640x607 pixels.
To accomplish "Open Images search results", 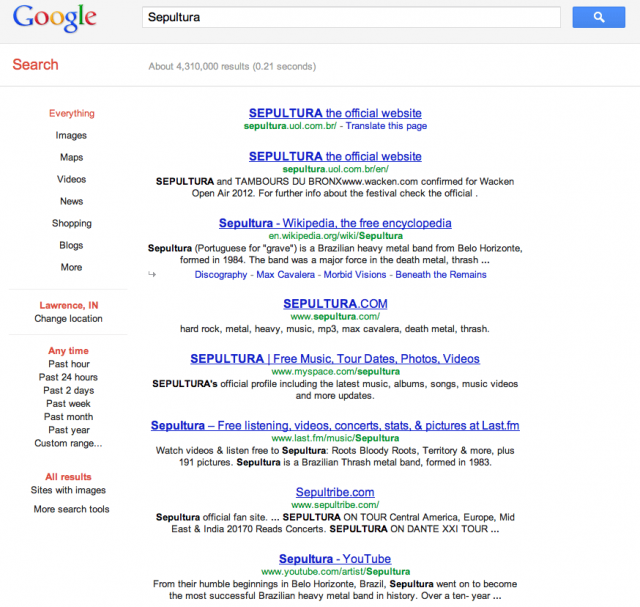I will click(71, 136).
